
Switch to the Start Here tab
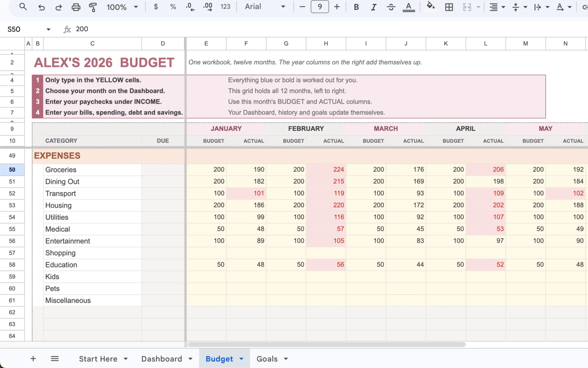tap(98, 359)
